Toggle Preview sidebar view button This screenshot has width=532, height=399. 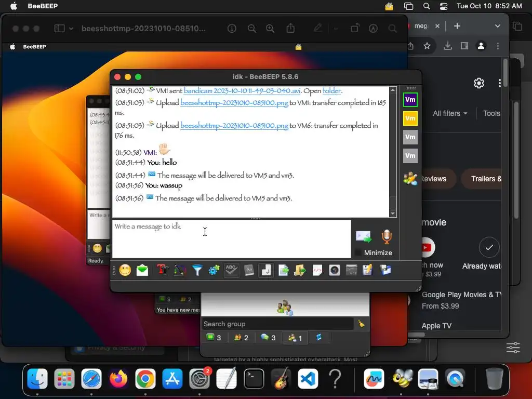click(x=59, y=29)
